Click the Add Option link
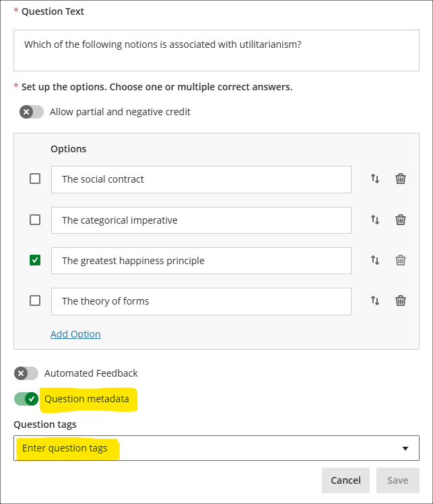This screenshot has height=504, width=433. [75, 334]
